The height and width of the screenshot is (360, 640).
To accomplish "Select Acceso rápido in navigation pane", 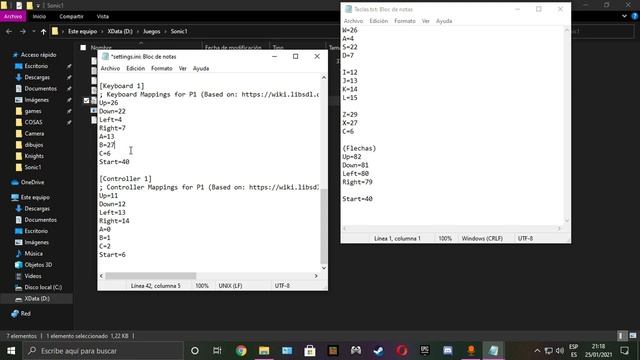I will coord(38,55).
